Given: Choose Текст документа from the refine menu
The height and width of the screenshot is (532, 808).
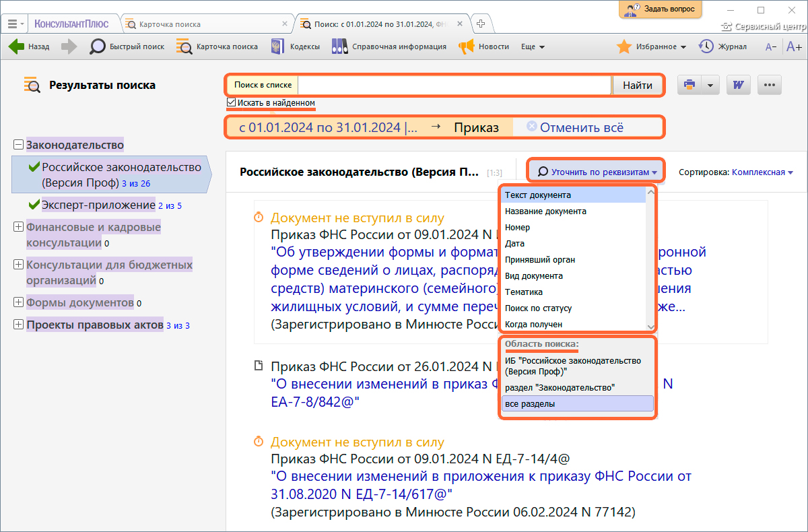Looking at the screenshot, I should pos(574,195).
